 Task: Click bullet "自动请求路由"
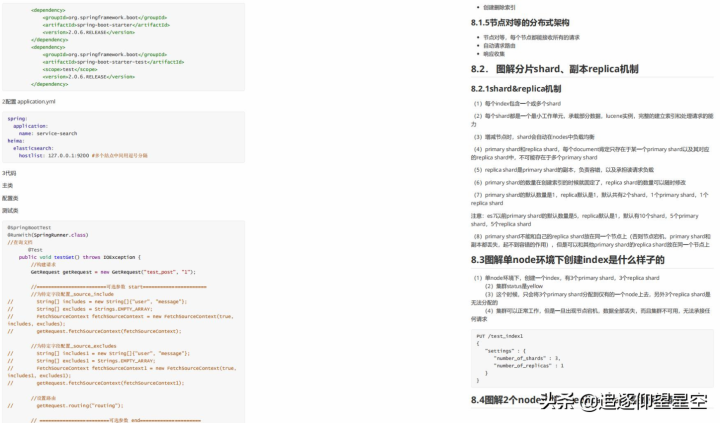tap(499, 45)
